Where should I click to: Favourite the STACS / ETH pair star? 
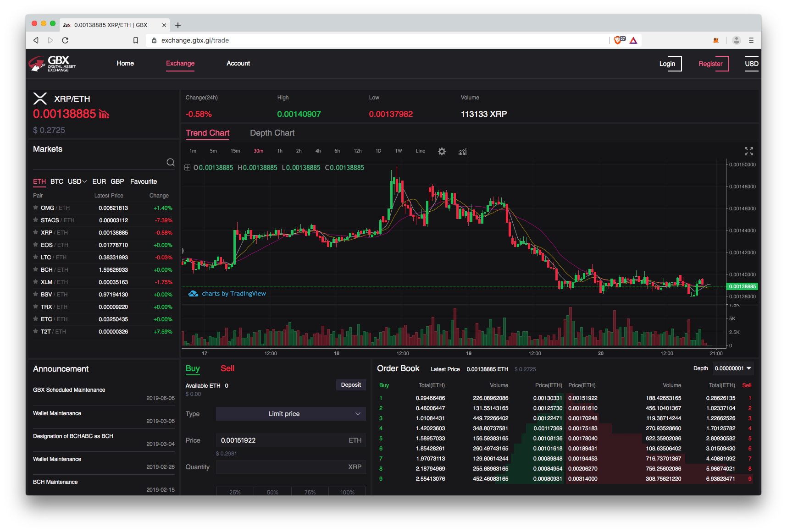point(35,220)
